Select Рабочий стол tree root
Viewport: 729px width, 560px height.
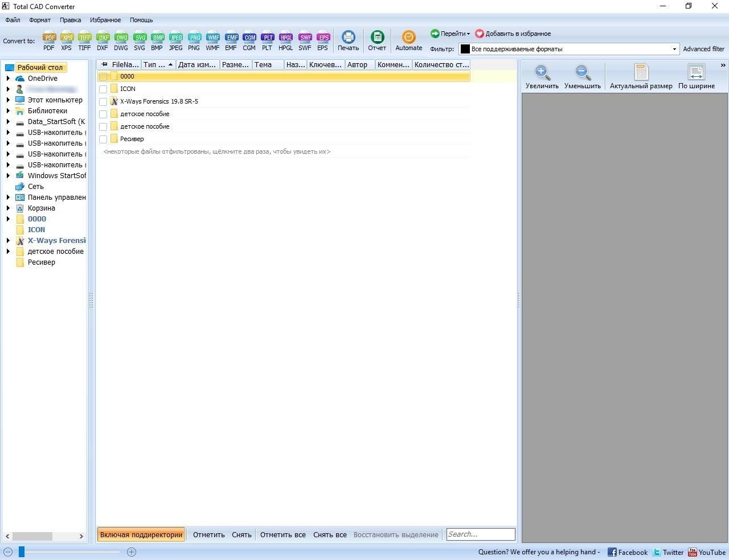click(x=40, y=67)
